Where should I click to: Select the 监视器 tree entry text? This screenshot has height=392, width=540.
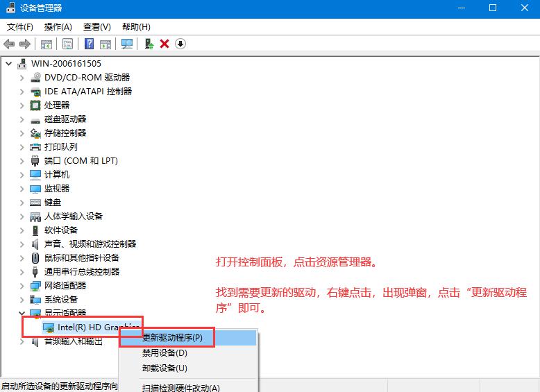point(57,189)
